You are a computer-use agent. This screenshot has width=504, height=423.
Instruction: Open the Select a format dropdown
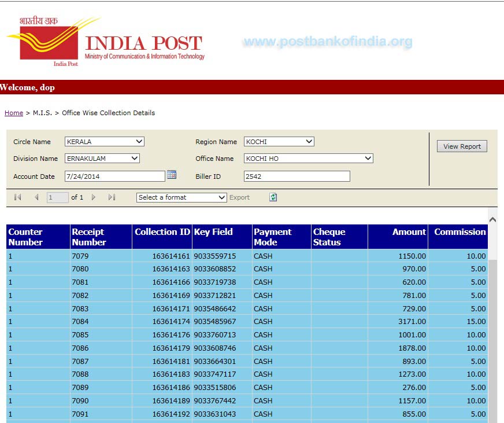tap(181, 197)
